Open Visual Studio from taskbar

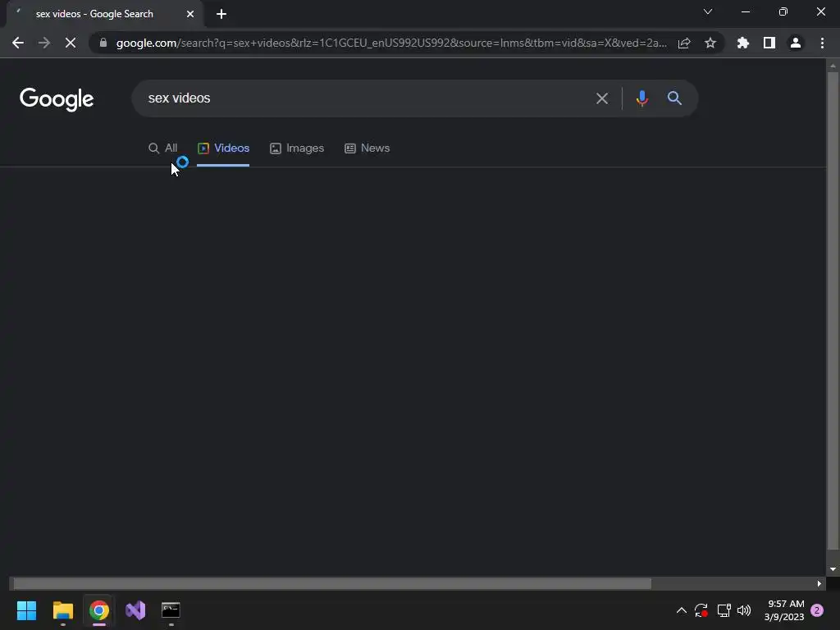click(135, 610)
